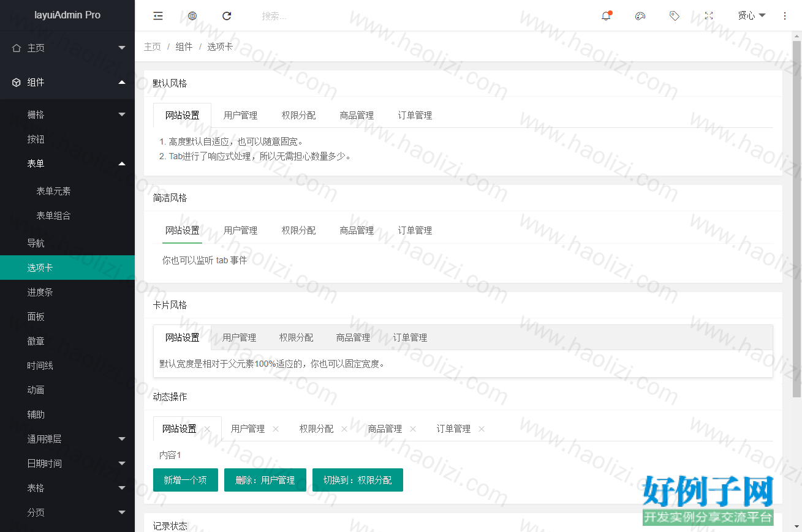Screen dimensions: 802x532
Task: Toggle fullscreen icon in the header
Action: (709, 16)
